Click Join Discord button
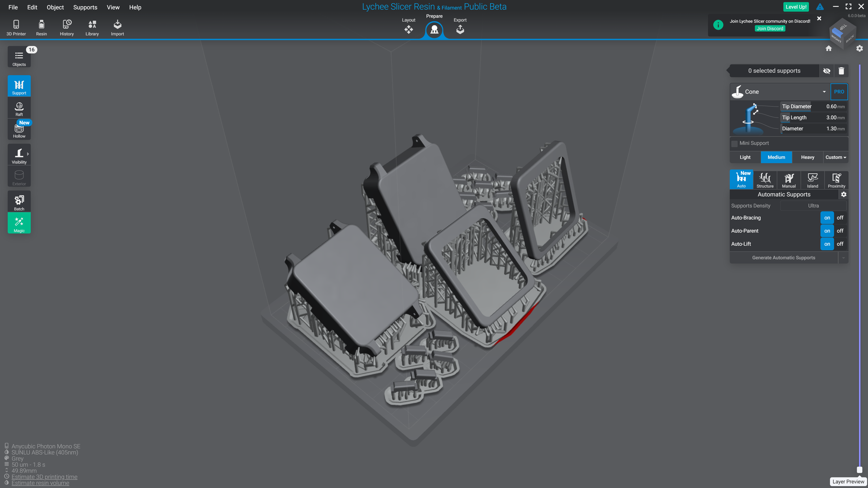 pos(770,29)
